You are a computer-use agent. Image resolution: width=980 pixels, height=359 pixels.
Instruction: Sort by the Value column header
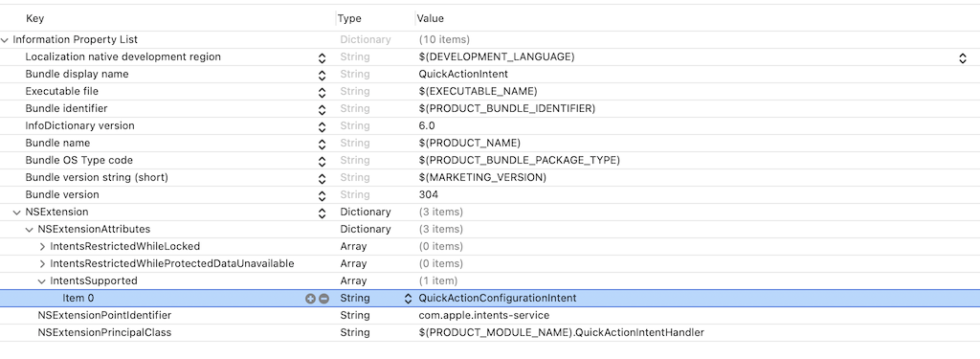point(430,19)
